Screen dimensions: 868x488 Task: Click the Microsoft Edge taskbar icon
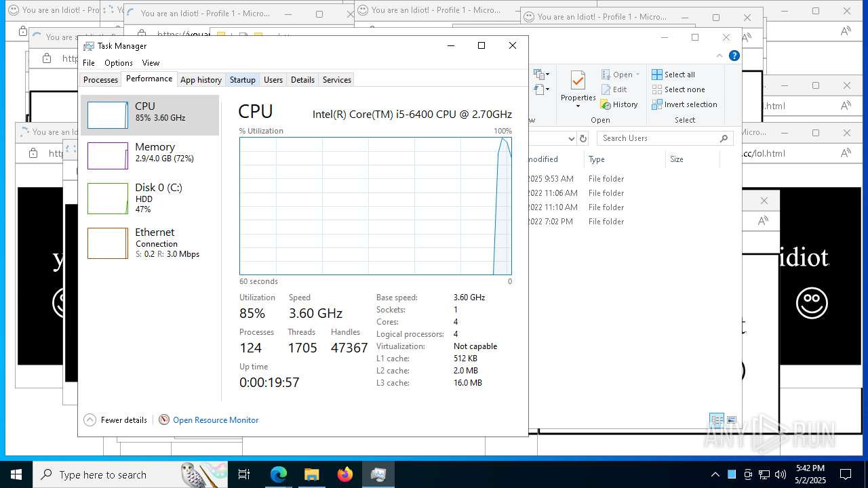point(279,474)
